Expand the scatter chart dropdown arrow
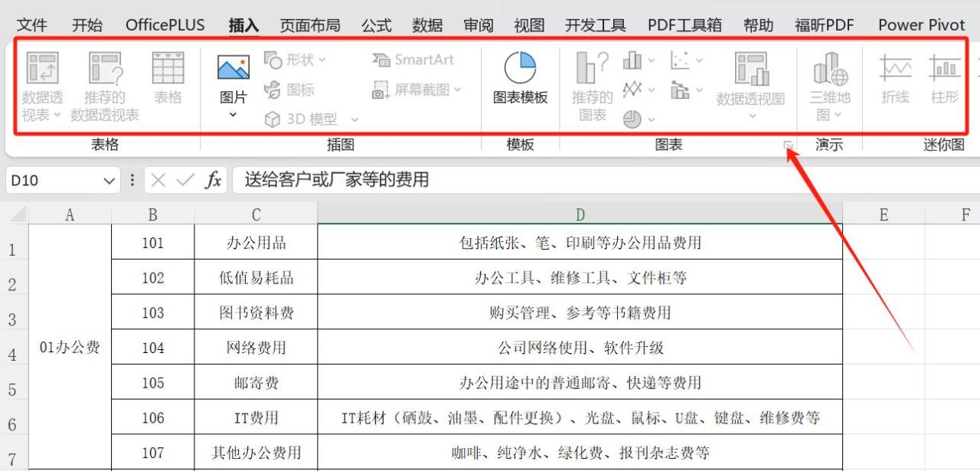Viewport: 980px width, 471px height. point(699,60)
